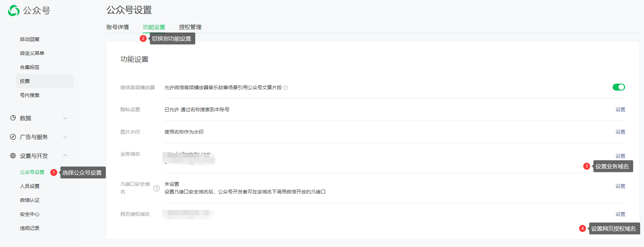Go to 人员设置 in sidebar
The image size is (644, 247).
click(30, 186)
